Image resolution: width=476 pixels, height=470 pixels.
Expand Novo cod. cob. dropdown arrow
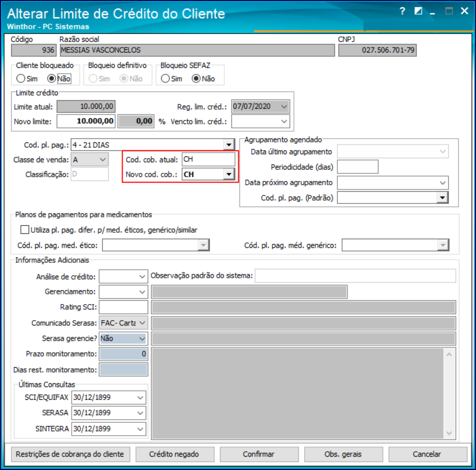click(229, 175)
